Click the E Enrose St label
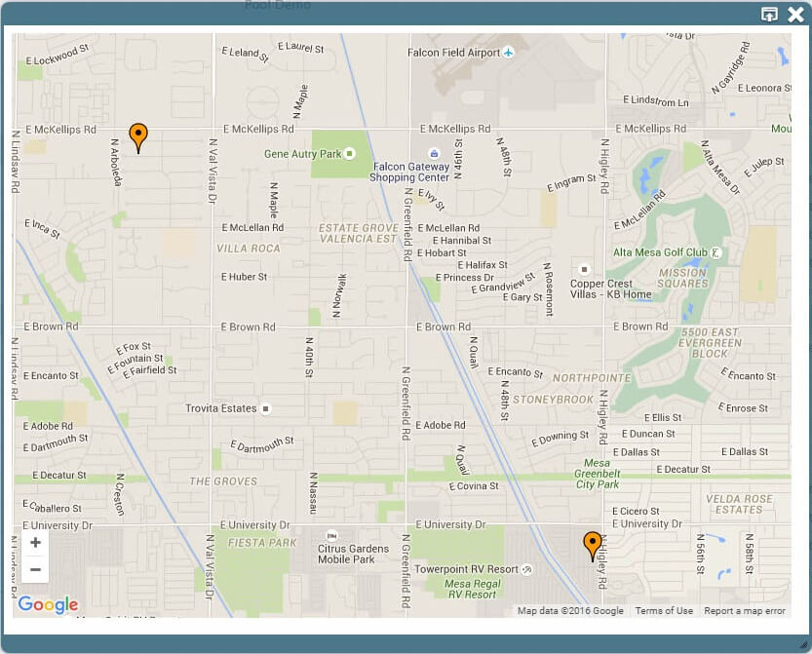Image resolution: width=812 pixels, height=654 pixels. point(743,408)
